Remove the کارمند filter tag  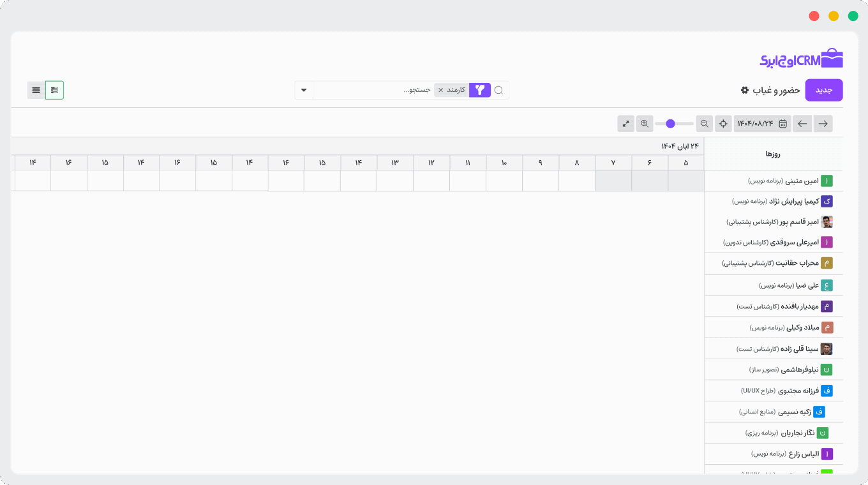440,90
